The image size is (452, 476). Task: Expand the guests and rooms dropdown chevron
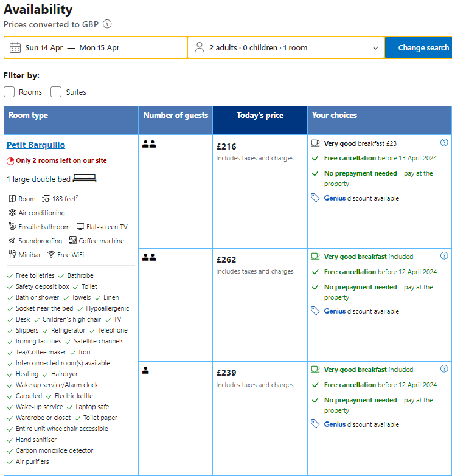(x=375, y=48)
